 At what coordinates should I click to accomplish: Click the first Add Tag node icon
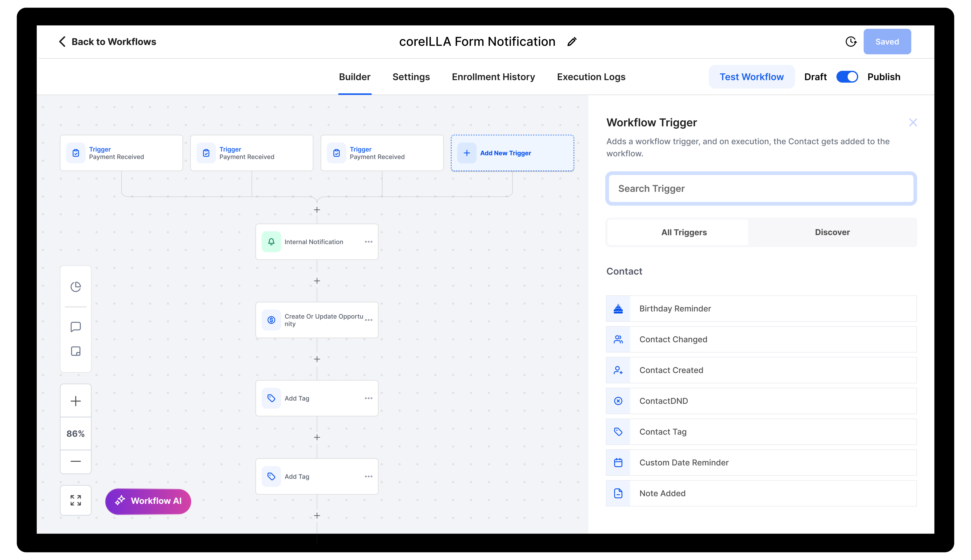[271, 398]
